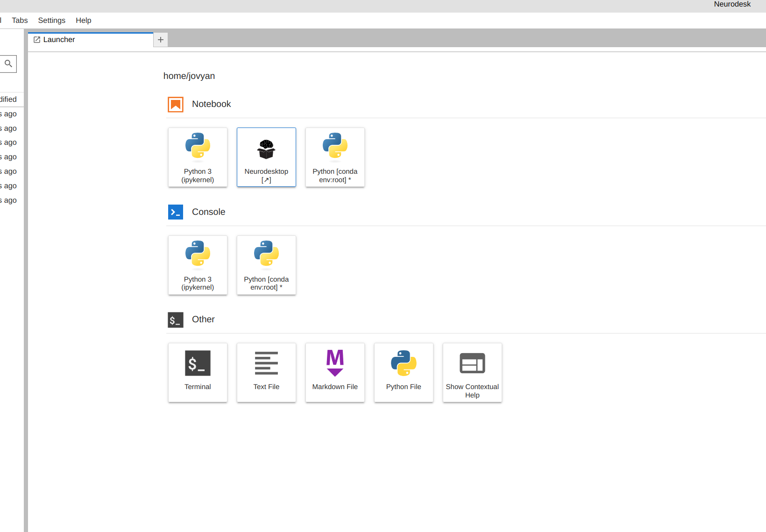Click the Console section prompt icon
This screenshot has height=532, width=766.
176,212
